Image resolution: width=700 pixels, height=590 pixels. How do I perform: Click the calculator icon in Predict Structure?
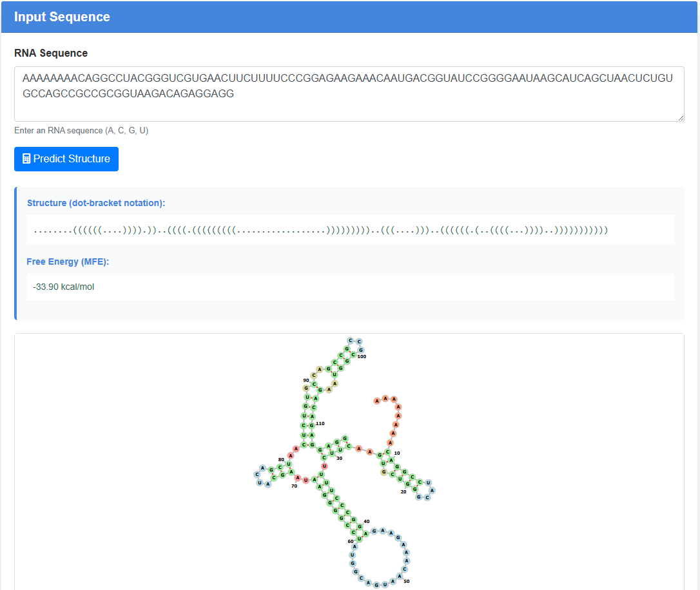click(26, 158)
